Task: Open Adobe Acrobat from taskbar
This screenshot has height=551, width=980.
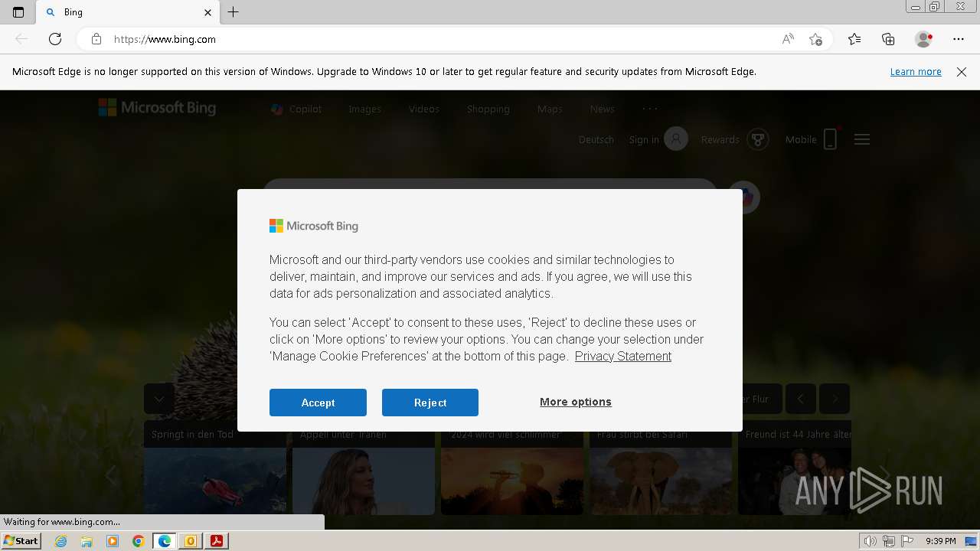Action: [217, 541]
